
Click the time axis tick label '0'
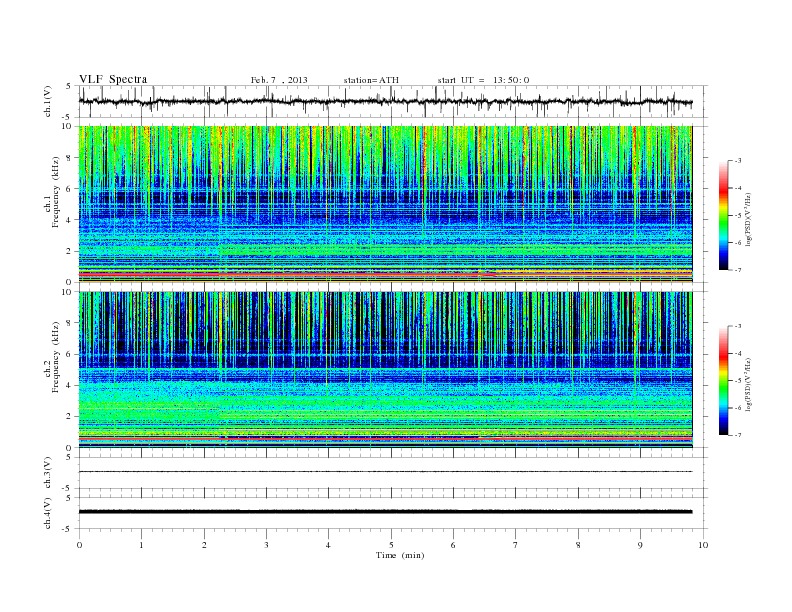pos(79,545)
